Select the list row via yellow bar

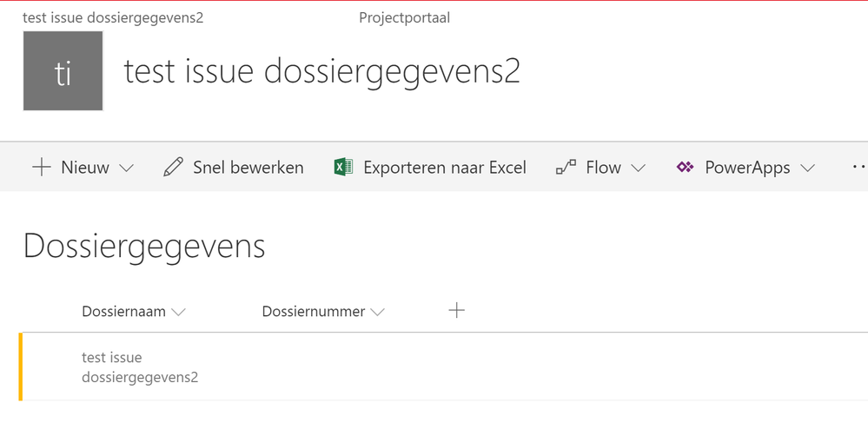20,367
